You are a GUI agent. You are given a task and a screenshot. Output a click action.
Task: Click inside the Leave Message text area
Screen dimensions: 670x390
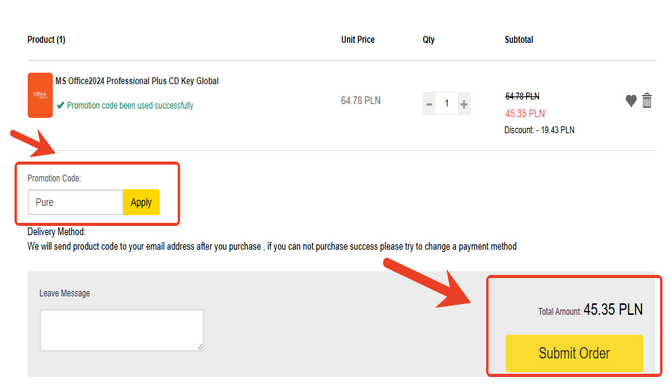122,330
